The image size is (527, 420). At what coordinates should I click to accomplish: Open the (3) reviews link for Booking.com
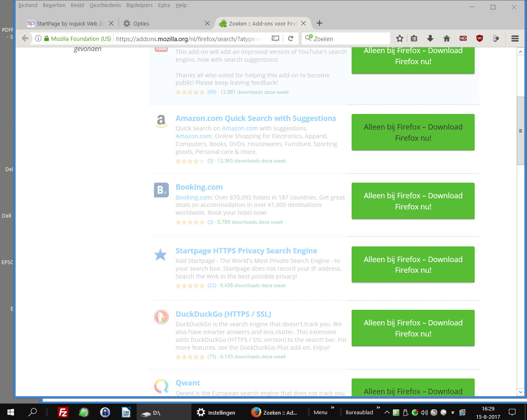point(210,222)
